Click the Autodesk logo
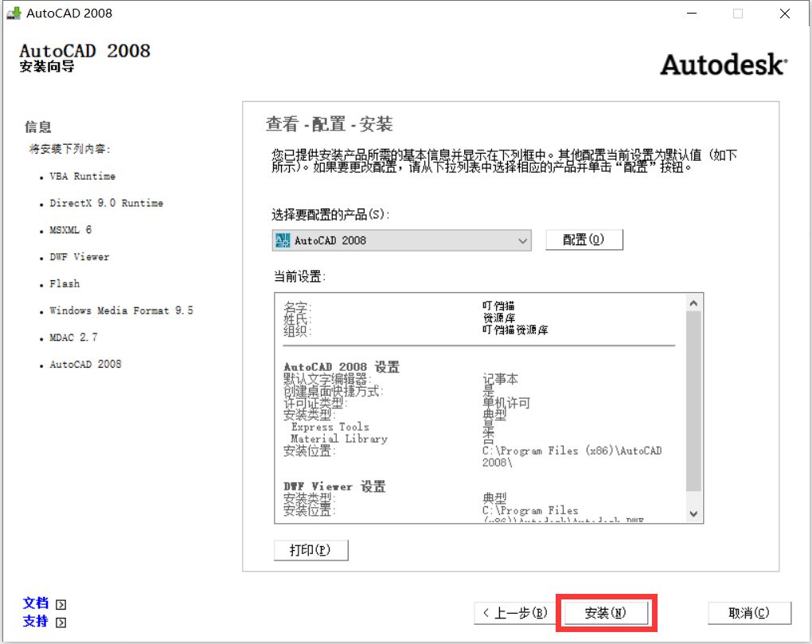812x644 pixels. 724,64
